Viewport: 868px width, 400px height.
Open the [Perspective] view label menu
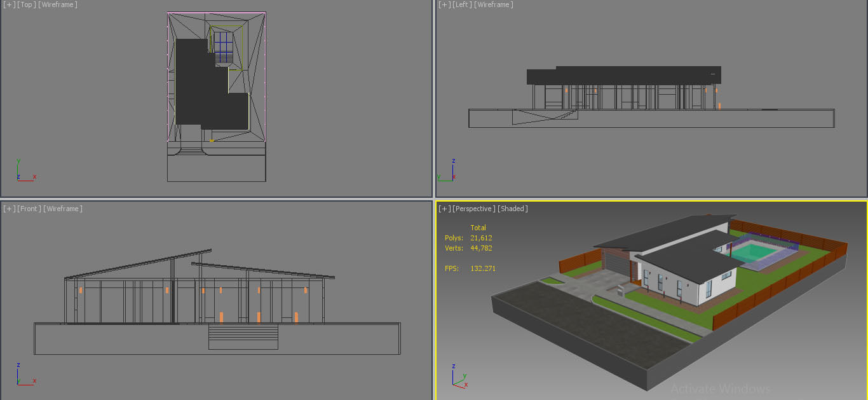pos(474,209)
